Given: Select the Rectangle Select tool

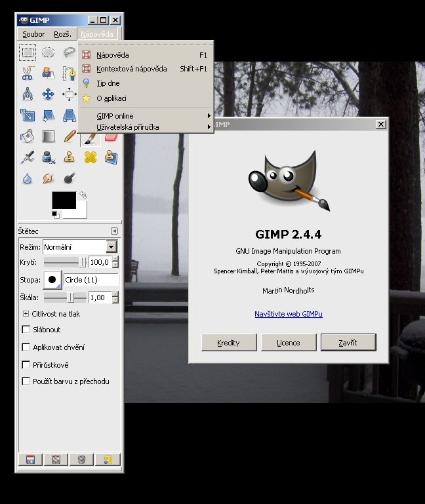Looking at the screenshot, I should (x=28, y=52).
